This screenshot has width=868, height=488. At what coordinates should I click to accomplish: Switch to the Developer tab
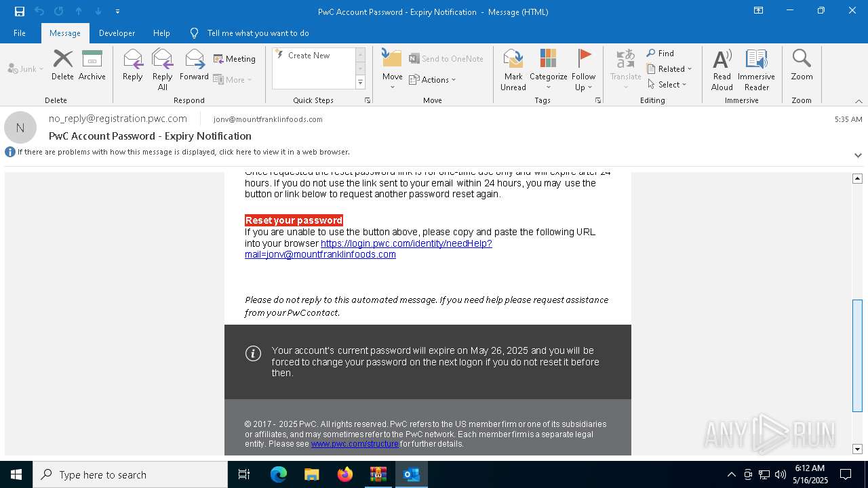coord(117,33)
